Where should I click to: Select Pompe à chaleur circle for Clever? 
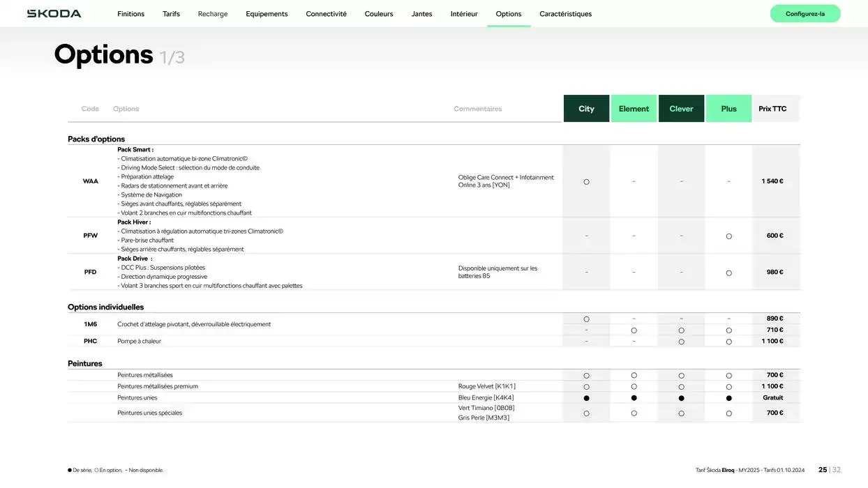(x=681, y=342)
